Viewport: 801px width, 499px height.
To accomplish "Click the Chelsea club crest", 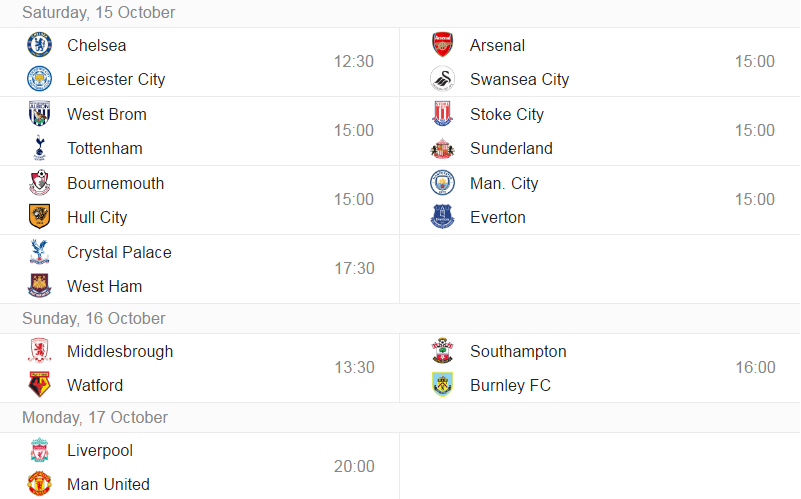I will point(39,45).
